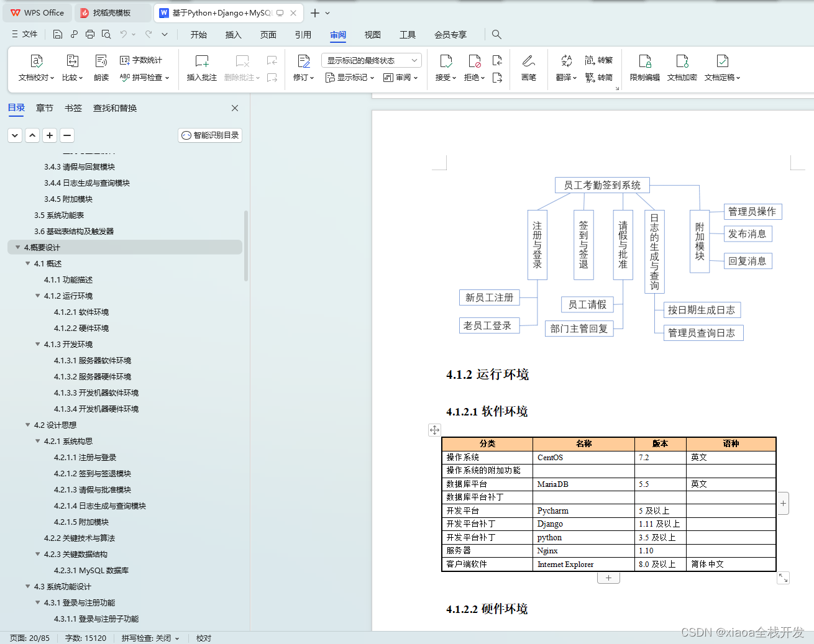This screenshot has height=644, width=814.
Task: Switch to the 插入 ribbon tab
Action: coord(233,35)
